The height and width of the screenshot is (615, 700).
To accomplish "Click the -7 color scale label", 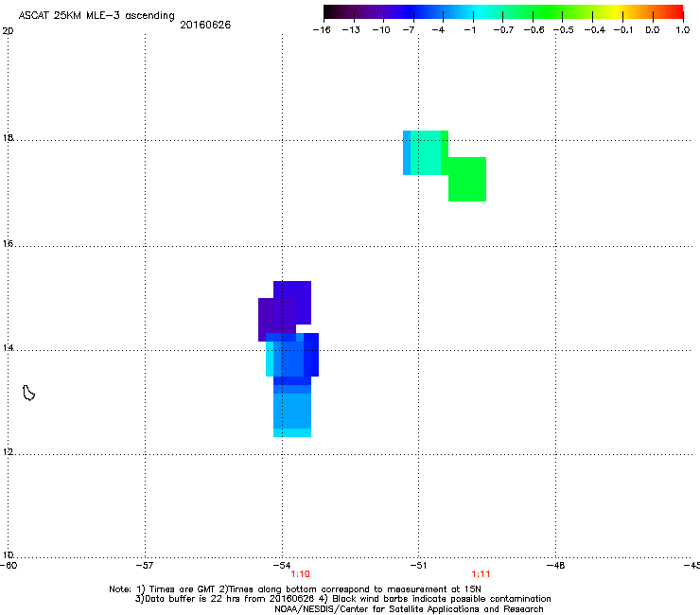I will (x=409, y=30).
